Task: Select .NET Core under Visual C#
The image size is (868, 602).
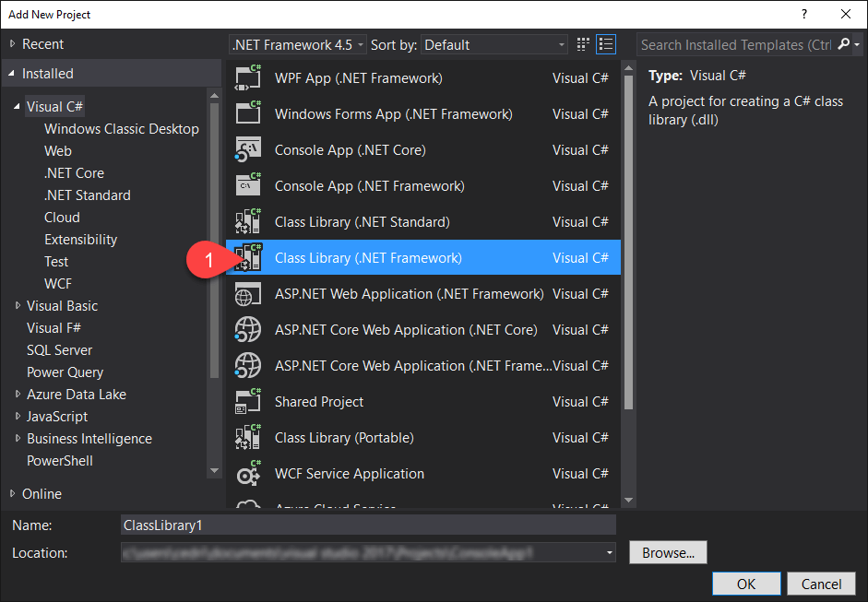Action: pyautogui.click(x=74, y=172)
